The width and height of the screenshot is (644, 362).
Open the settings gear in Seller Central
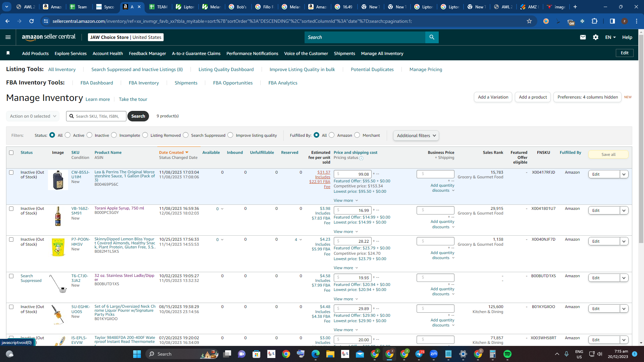point(596,37)
